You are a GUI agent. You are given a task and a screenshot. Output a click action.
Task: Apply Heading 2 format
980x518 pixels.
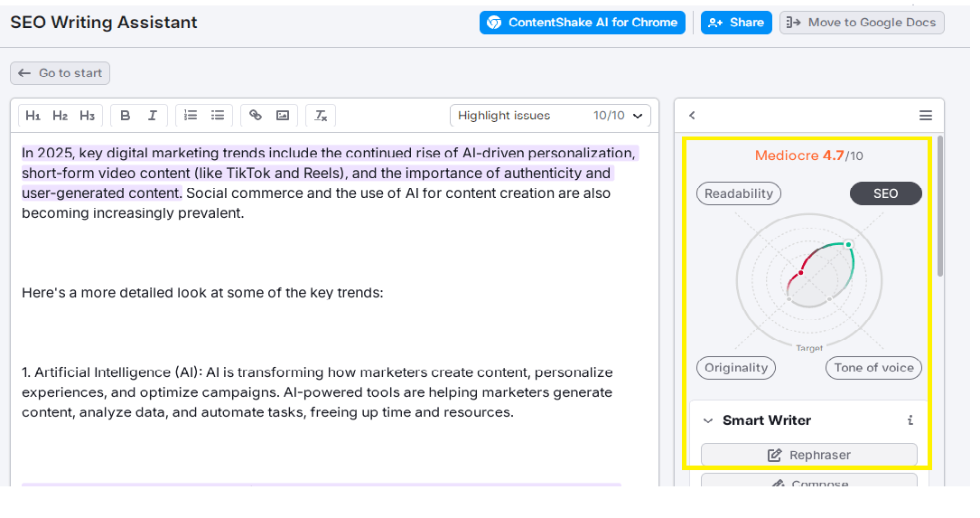point(60,116)
